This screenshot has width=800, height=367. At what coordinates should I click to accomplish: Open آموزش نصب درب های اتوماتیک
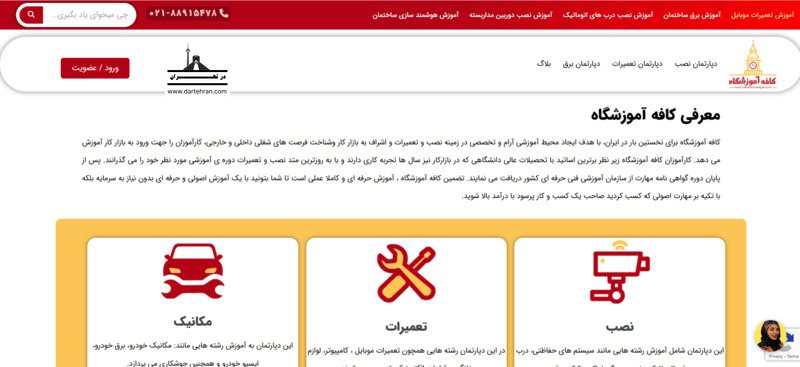608,15
